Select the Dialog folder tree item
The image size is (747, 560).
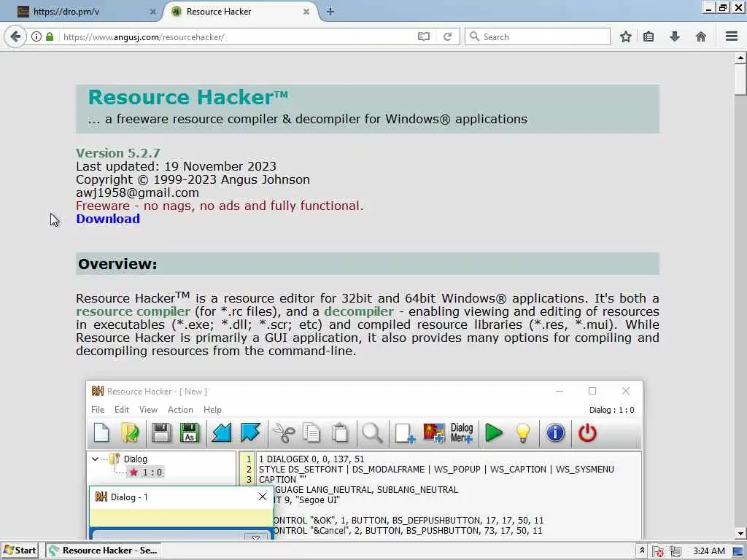(x=128, y=459)
